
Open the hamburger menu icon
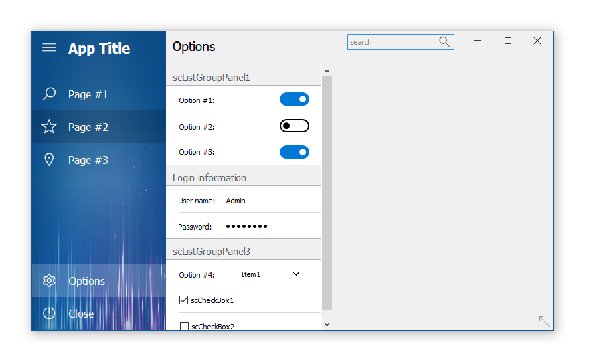(49, 48)
